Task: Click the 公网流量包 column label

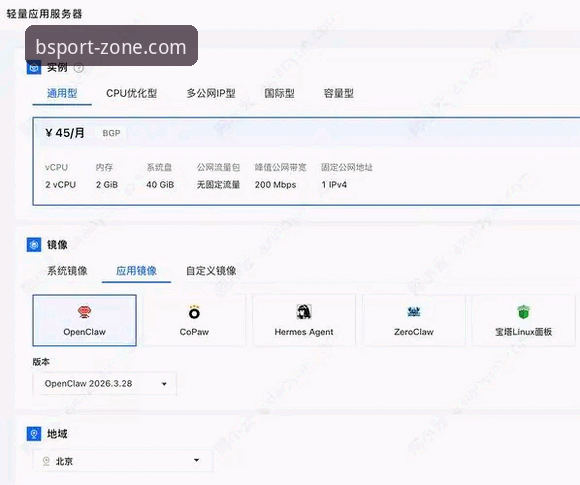Action: pos(218,168)
